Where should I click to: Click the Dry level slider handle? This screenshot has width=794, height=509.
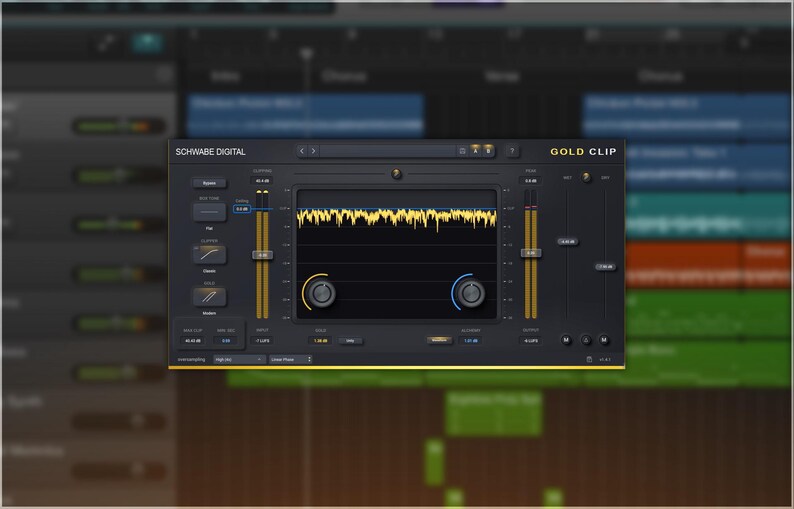point(605,266)
